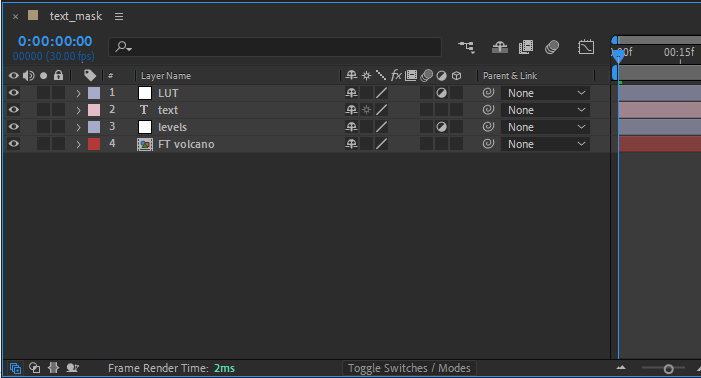Select the text_mask composition tab

point(76,16)
